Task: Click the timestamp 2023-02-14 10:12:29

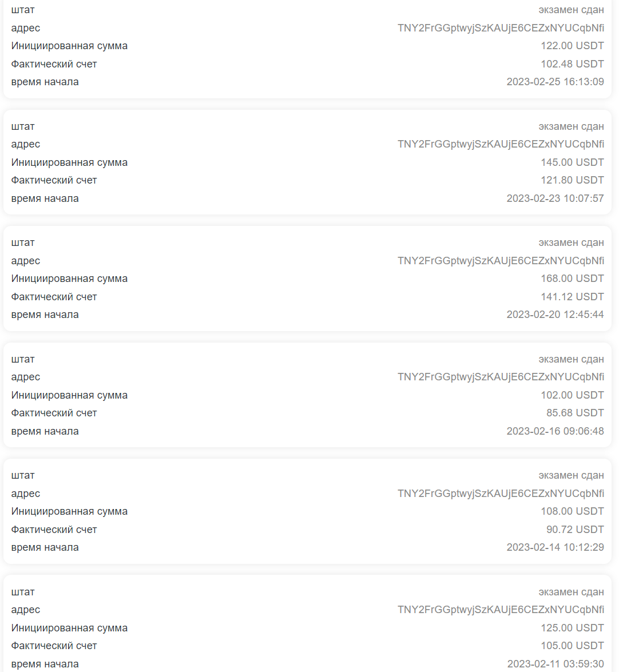Action: [x=555, y=547]
